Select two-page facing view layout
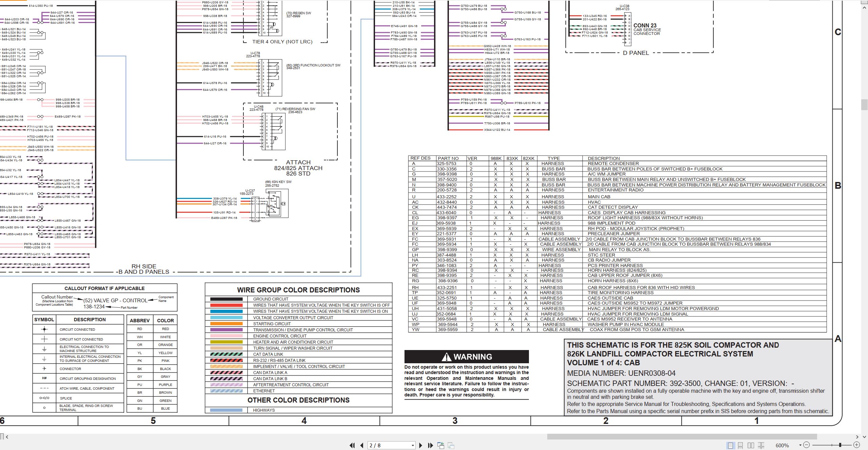The width and height of the screenshot is (868, 450). tap(751, 445)
